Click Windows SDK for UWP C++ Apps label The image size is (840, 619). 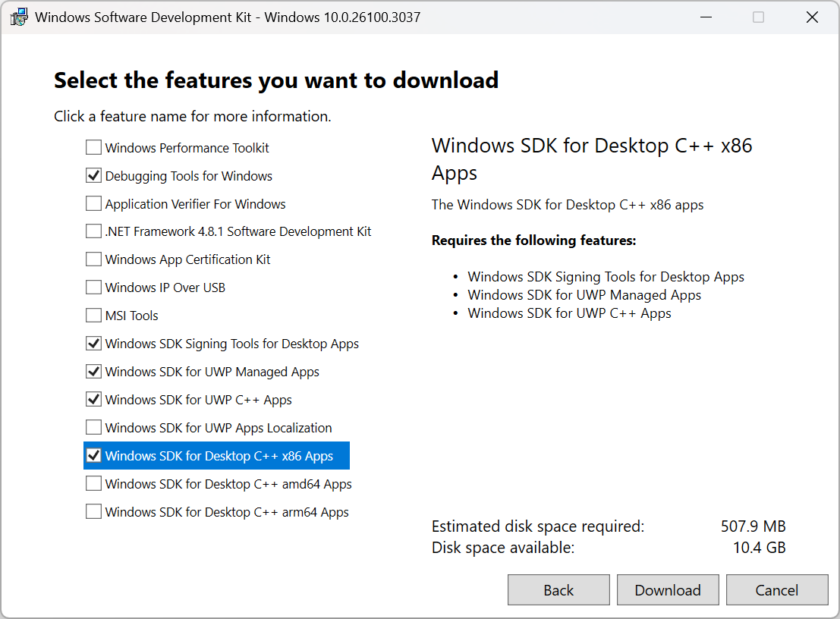point(198,400)
